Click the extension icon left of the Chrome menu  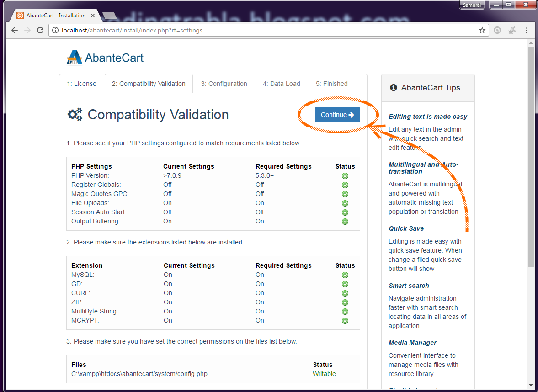tap(512, 30)
